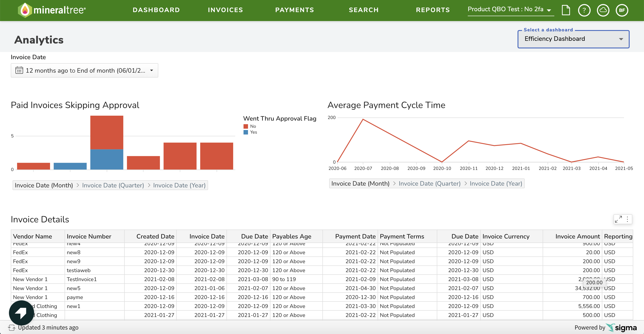
Task: Open the help question mark icon
Action: (584, 10)
